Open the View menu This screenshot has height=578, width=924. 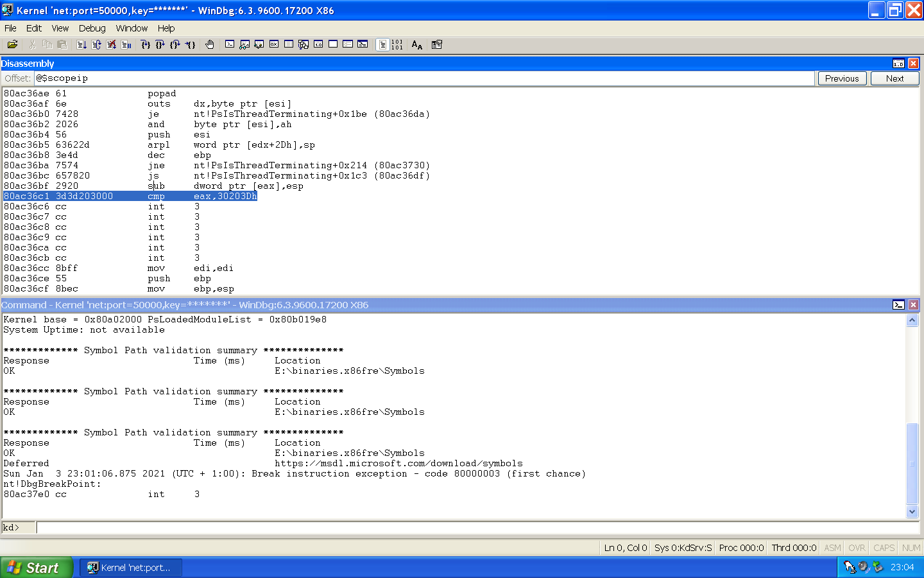pyautogui.click(x=60, y=28)
